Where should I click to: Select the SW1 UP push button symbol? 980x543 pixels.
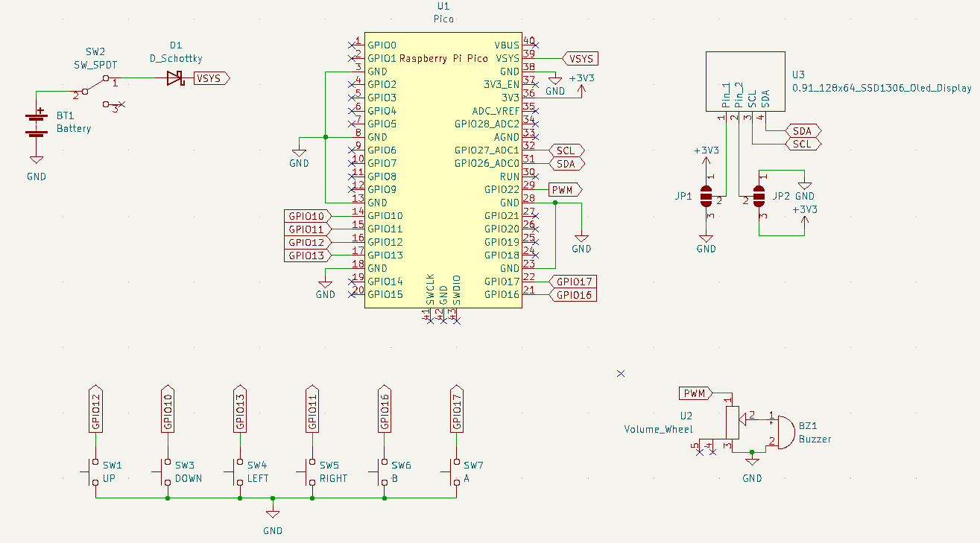click(x=92, y=471)
